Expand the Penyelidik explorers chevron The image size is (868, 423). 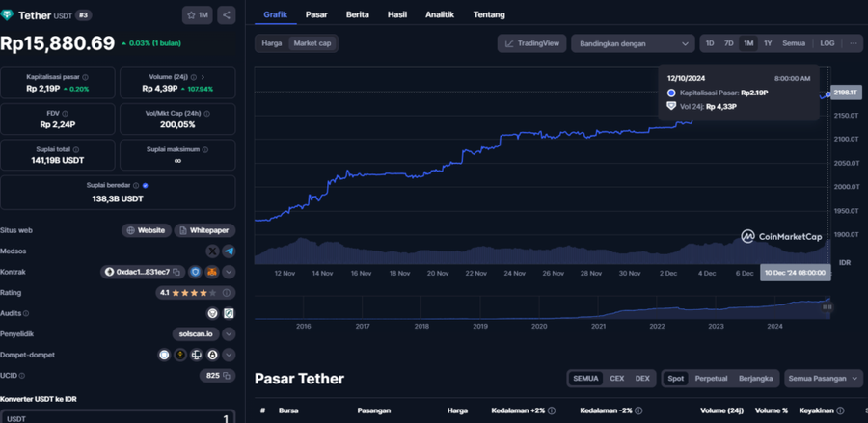tap(229, 334)
